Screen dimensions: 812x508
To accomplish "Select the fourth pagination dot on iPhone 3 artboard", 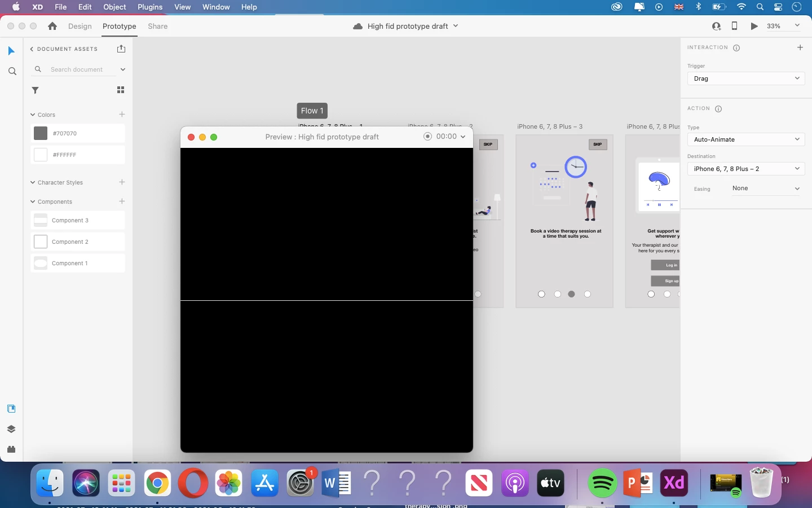I will point(588,294).
